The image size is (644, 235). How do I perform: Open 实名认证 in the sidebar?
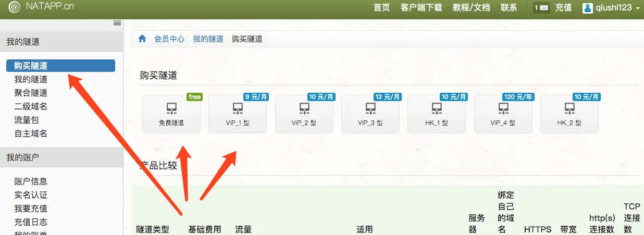click(31, 195)
